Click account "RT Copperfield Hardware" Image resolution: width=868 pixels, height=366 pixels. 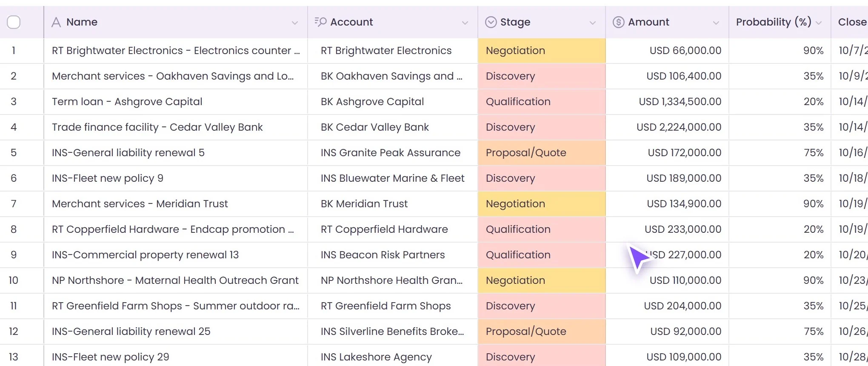pos(384,229)
